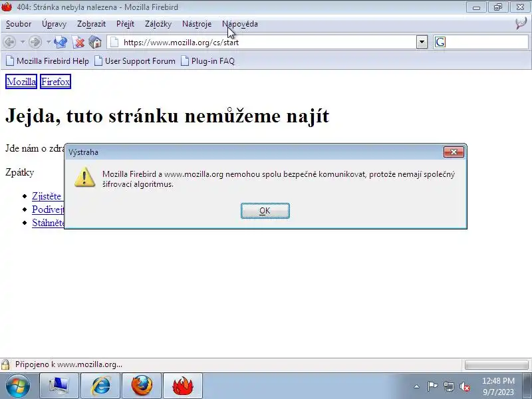
Task: Open the Soubor menu
Action: tap(19, 24)
